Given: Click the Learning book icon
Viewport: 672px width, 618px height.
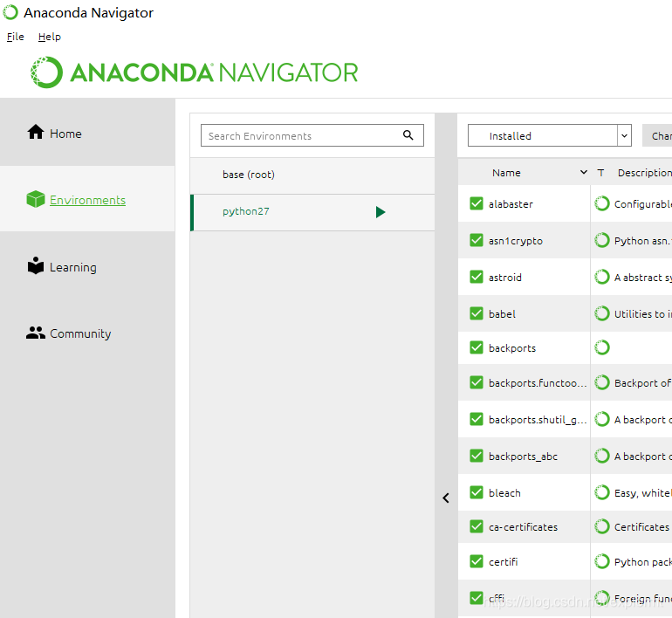Looking at the screenshot, I should (36, 265).
